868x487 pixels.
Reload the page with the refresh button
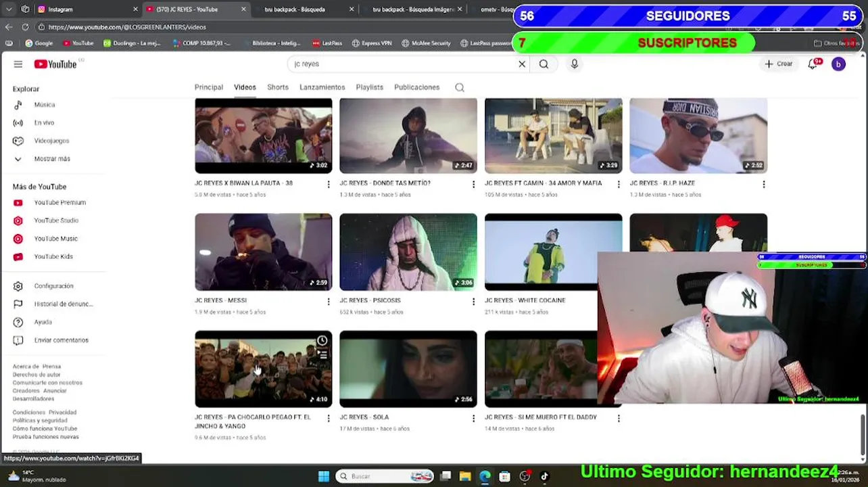pos(25,27)
